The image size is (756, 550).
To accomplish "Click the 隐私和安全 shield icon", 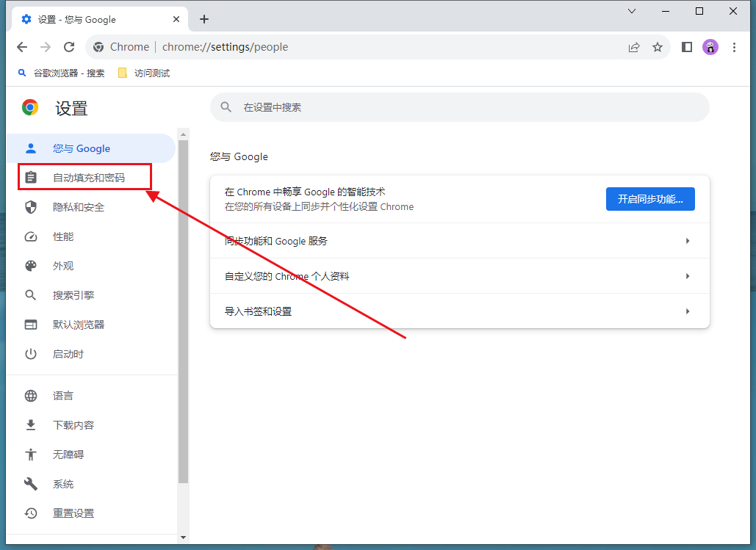I will [x=31, y=207].
